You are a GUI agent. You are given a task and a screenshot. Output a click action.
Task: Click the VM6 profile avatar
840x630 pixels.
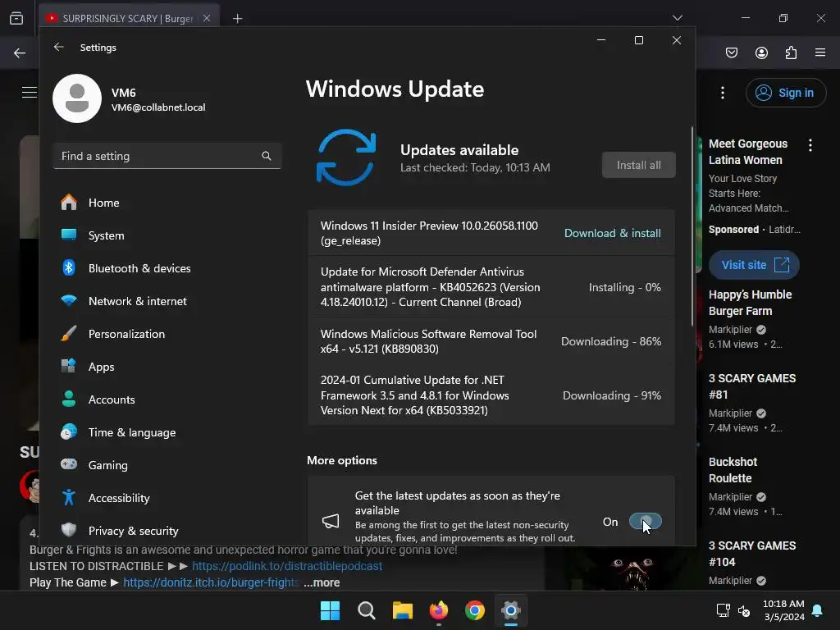point(77,98)
